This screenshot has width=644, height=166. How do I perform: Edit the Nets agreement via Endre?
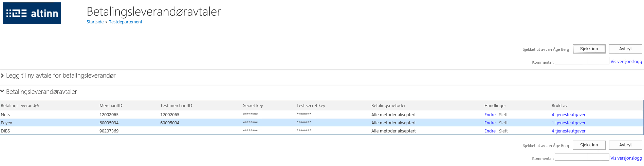coord(490,115)
